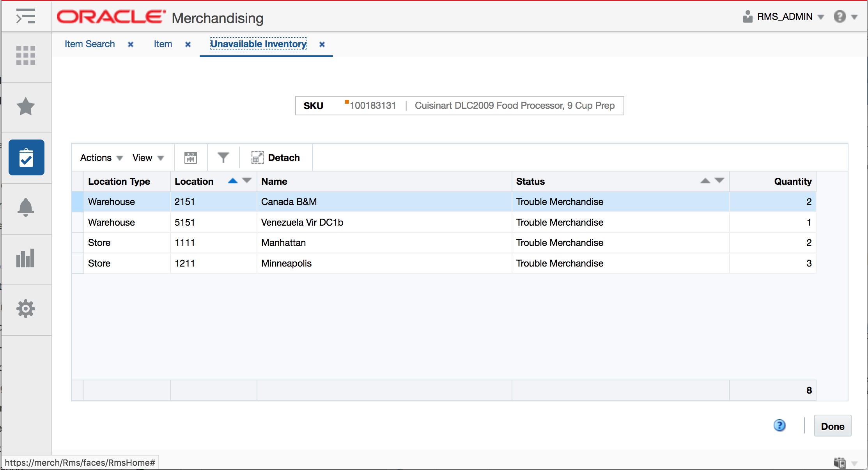This screenshot has height=470, width=868.
Task: Switch to the Item Search tab
Action: coord(90,44)
